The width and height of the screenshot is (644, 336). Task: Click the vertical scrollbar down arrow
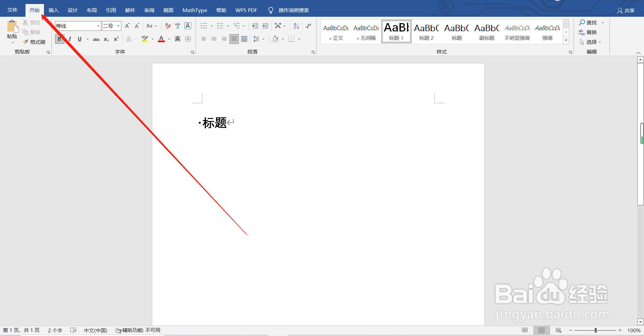640,322
